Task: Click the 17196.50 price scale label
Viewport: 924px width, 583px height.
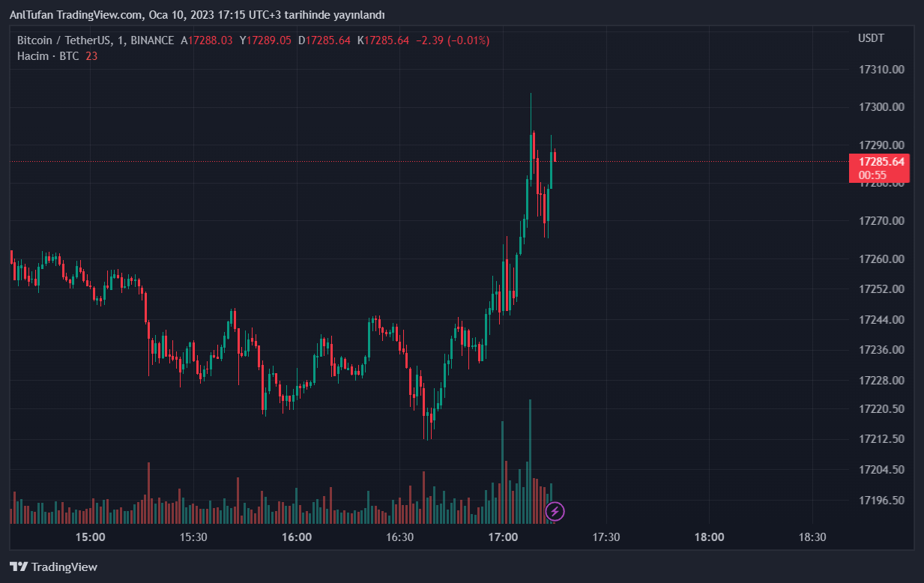Action: click(x=881, y=501)
